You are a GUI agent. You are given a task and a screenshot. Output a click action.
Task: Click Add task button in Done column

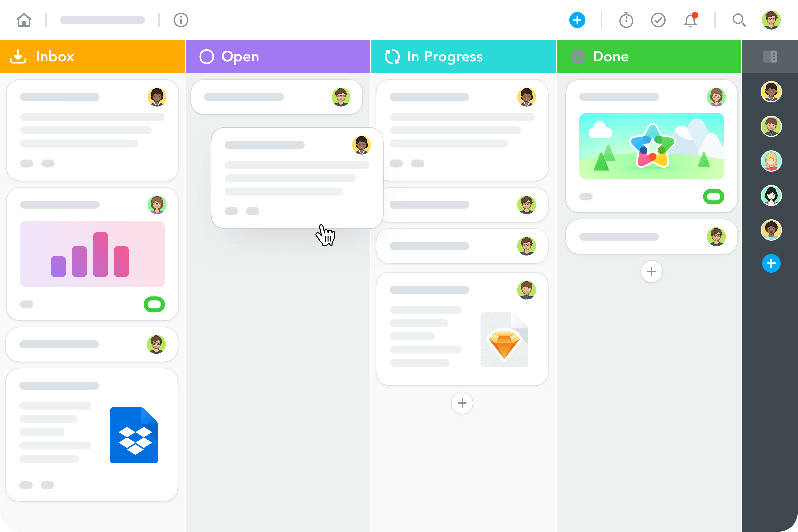[651, 271]
